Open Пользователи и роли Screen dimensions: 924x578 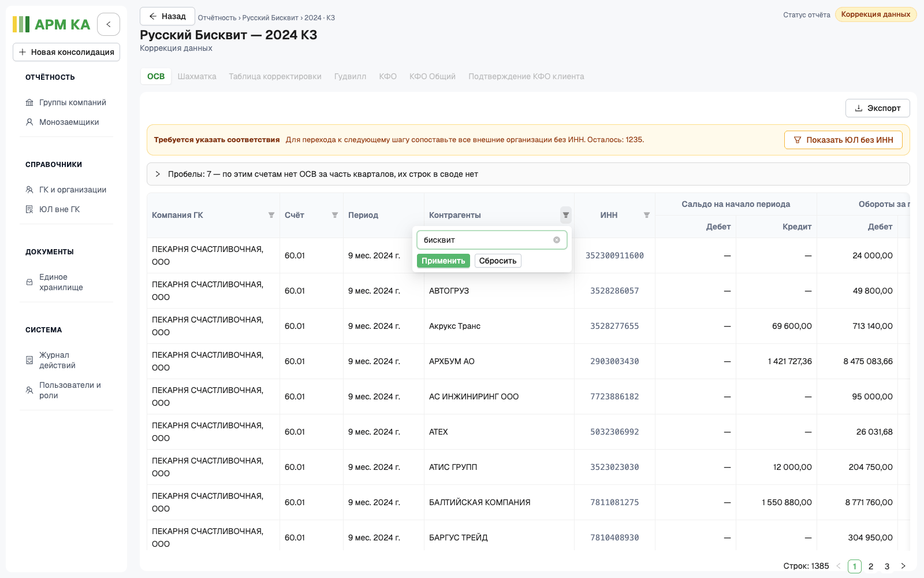point(66,390)
